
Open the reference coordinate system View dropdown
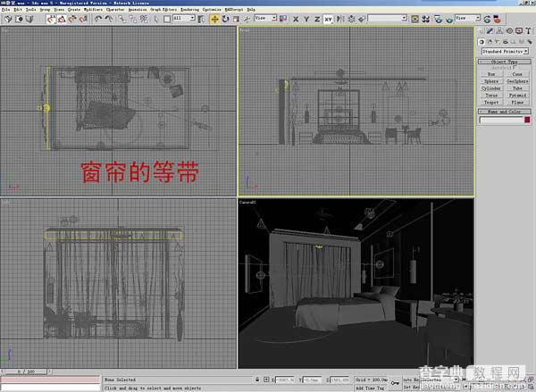click(265, 18)
